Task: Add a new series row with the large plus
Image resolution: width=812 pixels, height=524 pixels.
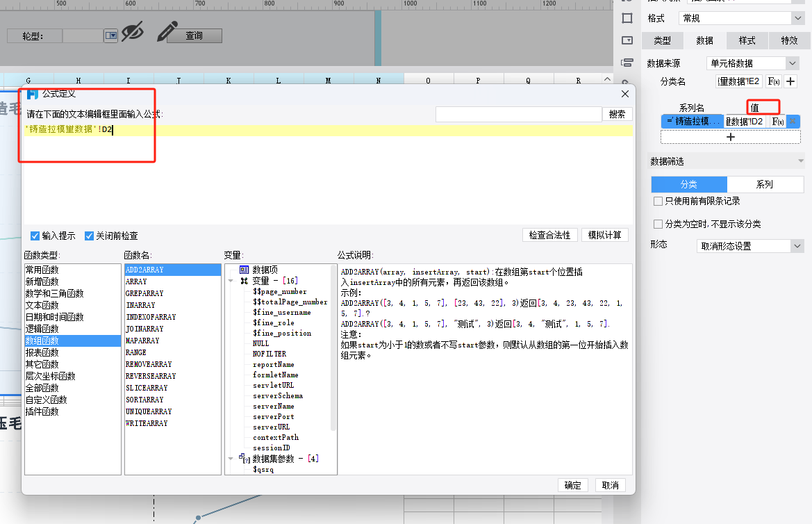Action: [730, 137]
